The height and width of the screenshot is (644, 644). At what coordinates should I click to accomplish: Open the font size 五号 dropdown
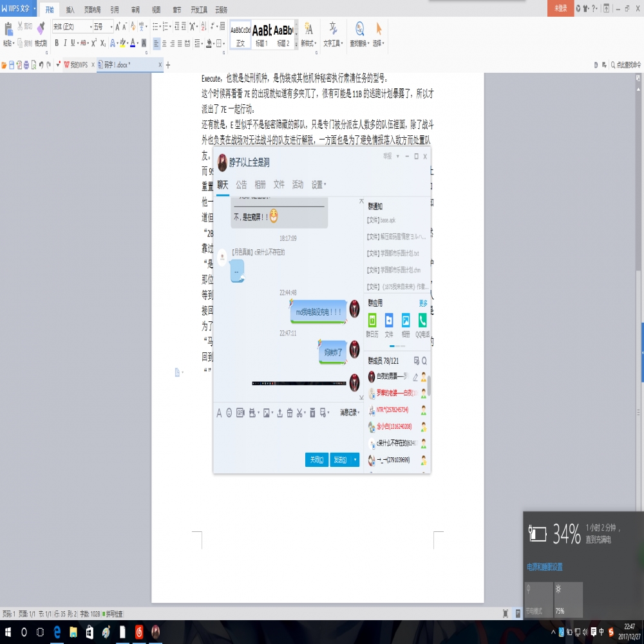[111, 27]
